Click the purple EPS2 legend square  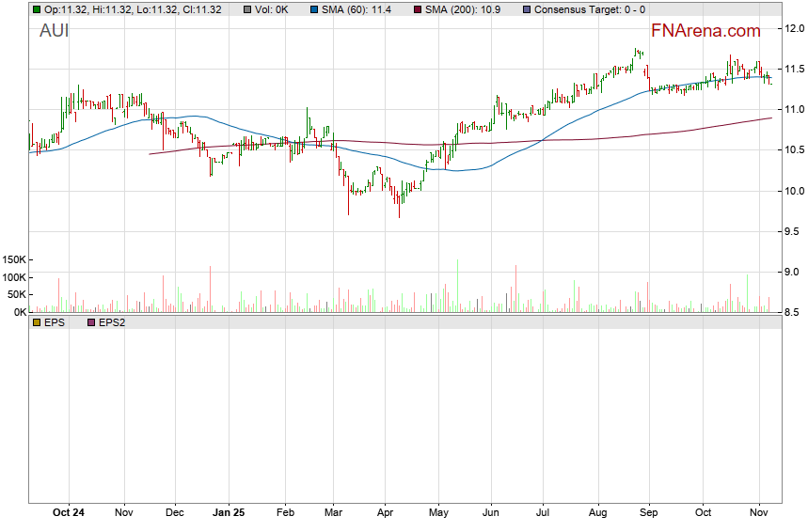(91, 322)
